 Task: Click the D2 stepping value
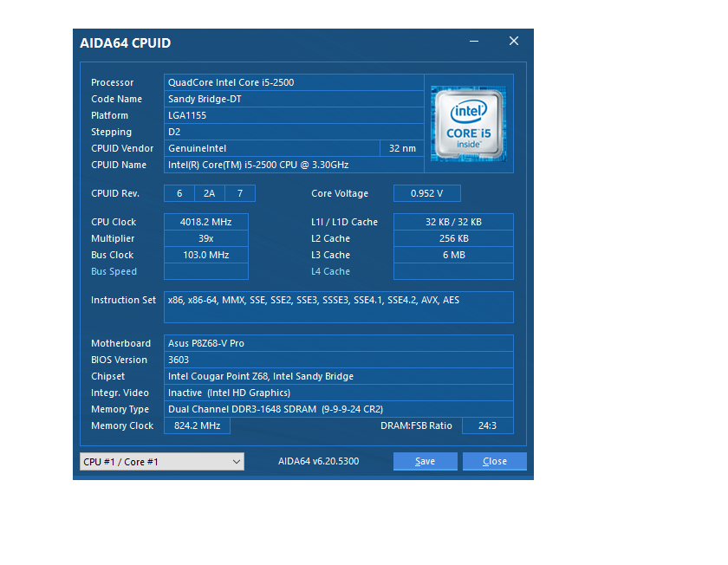[x=294, y=132]
